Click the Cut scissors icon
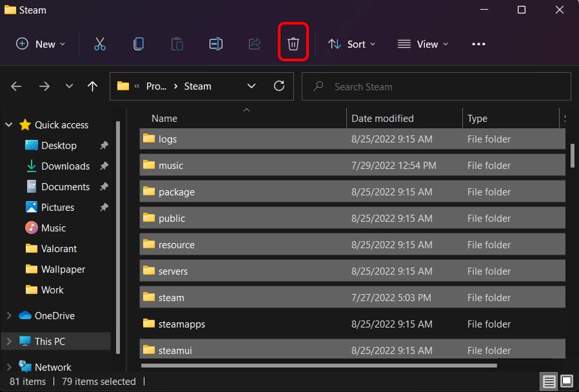 point(99,44)
